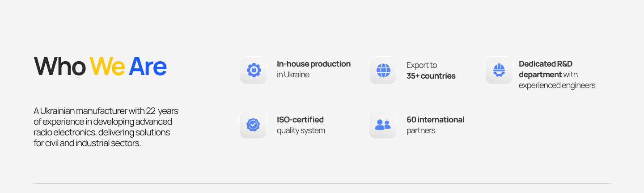Click the yellow "We" heading word
Screen dimensions: 644x193
click(x=107, y=67)
